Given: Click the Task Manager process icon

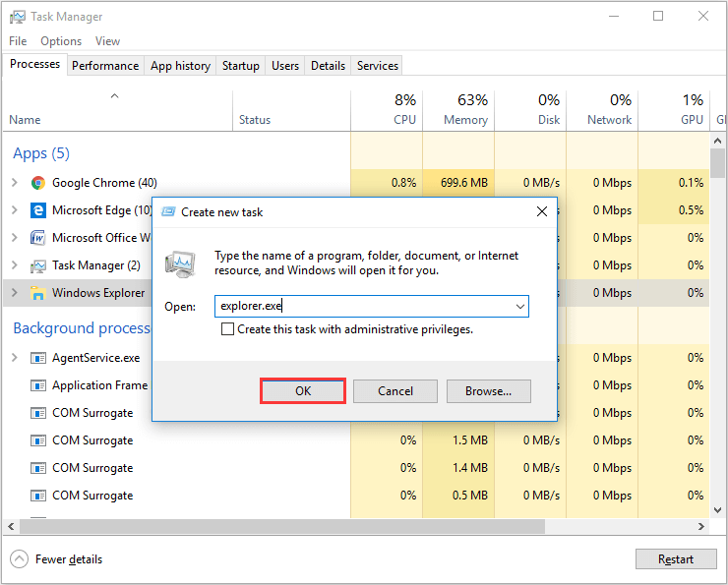Looking at the screenshot, I should point(38,265).
